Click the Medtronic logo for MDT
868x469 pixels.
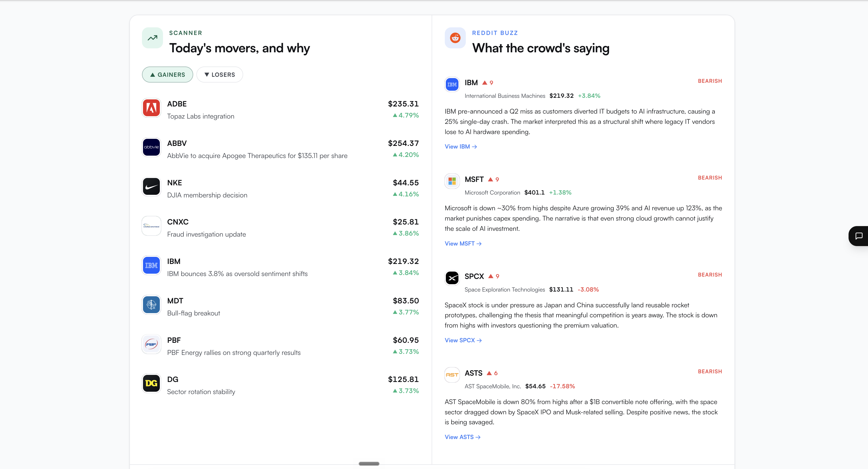pos(151,305)
